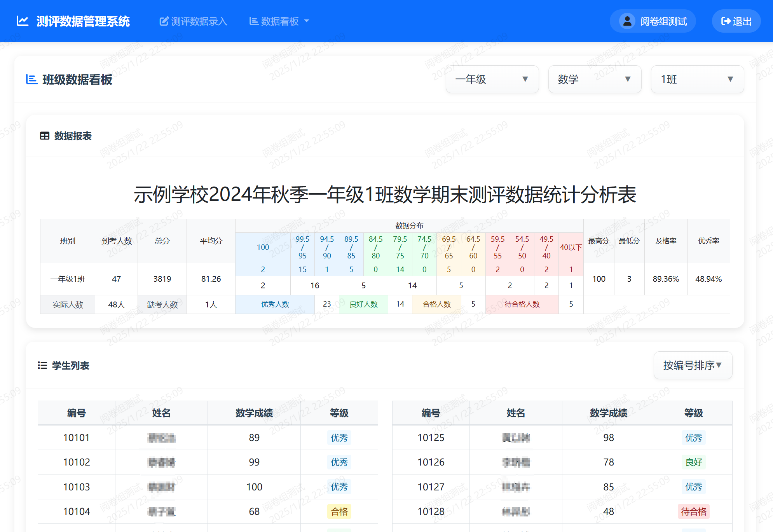The height and width of the screenshot is (532, 773).
Task: Click the user avatar icon for 阅卷组测试
Action: click(626, 21)
